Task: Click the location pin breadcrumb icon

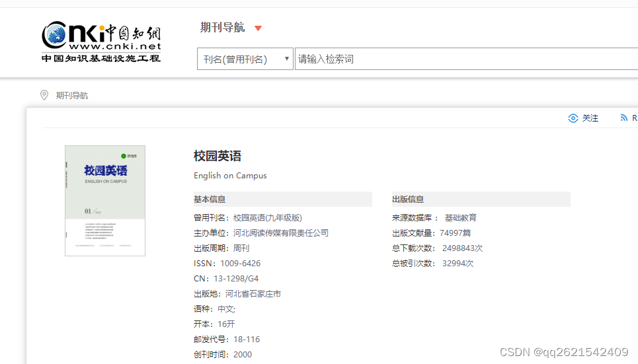Action: pyautogui.click(x=44, y=95)
